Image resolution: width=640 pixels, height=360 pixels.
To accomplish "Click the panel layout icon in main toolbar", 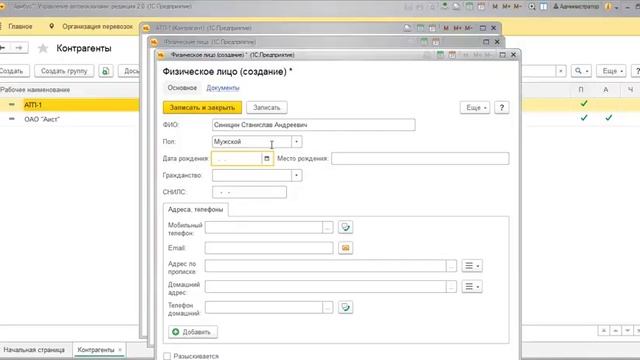I will pyautogui.click(x=544, y=7).
